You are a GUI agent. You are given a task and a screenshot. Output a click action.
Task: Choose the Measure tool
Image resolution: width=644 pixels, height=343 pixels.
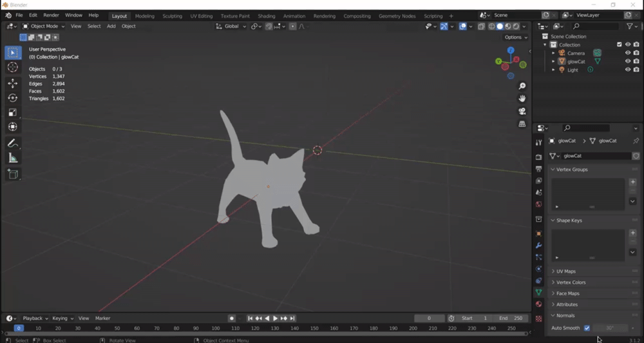(13, 158)
